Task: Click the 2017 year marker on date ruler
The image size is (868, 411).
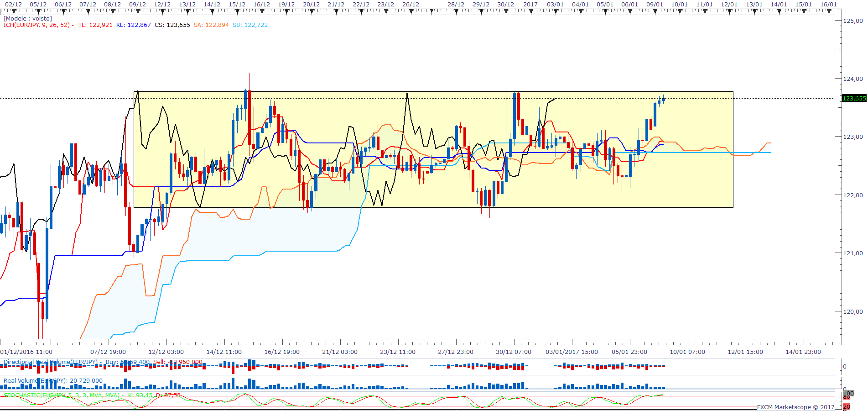Action: click(x=530, y=5)
